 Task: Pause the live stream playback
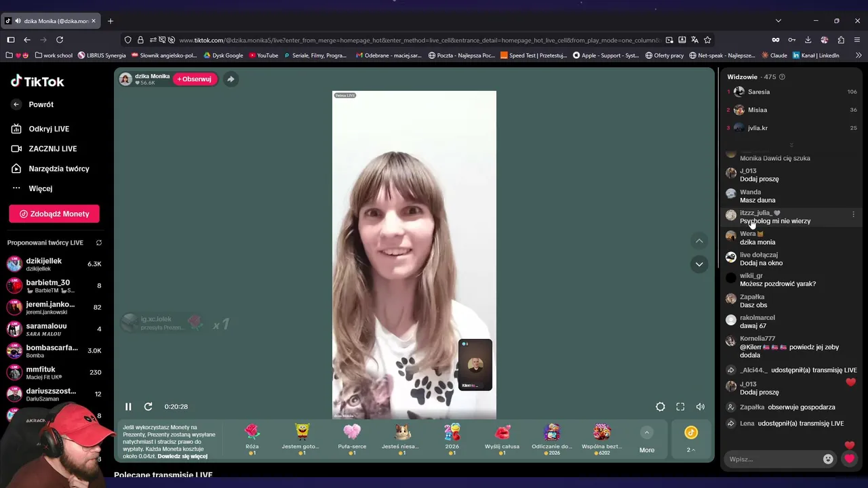[x=128, y=407]
